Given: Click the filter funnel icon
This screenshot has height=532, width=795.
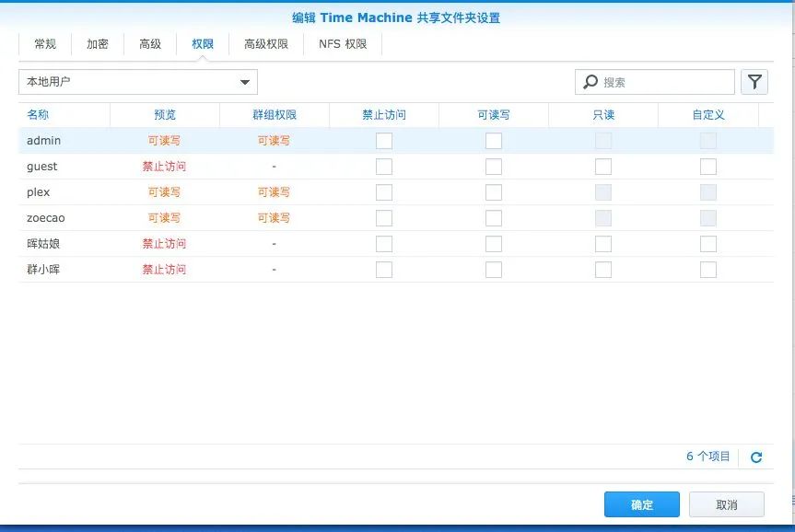Looking at the screenshot, I should pyautogui.click(x=754, y=82).
